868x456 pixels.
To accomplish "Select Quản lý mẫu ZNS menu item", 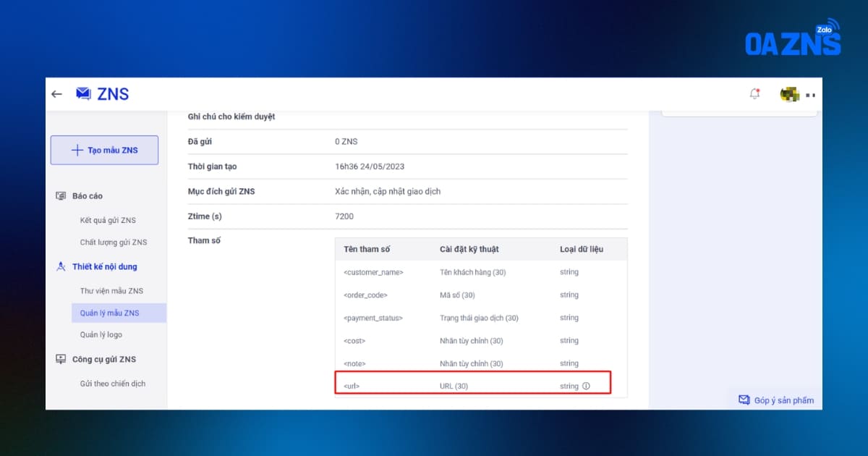I will pyautogui.click(x=110, y=313).
